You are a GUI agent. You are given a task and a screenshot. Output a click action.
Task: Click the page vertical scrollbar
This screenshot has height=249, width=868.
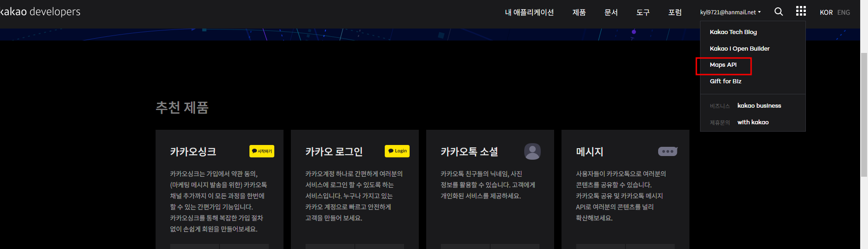coord(864,115)
